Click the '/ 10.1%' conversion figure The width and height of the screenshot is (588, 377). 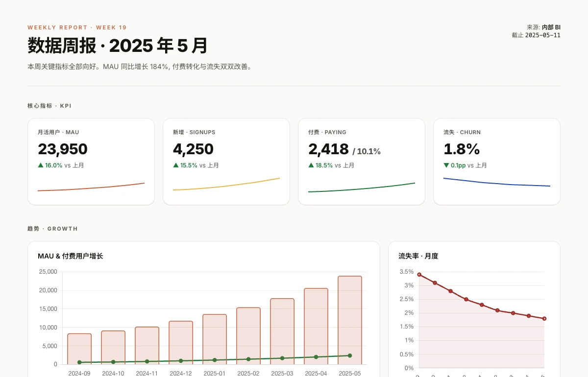click(x=367, y=151)
